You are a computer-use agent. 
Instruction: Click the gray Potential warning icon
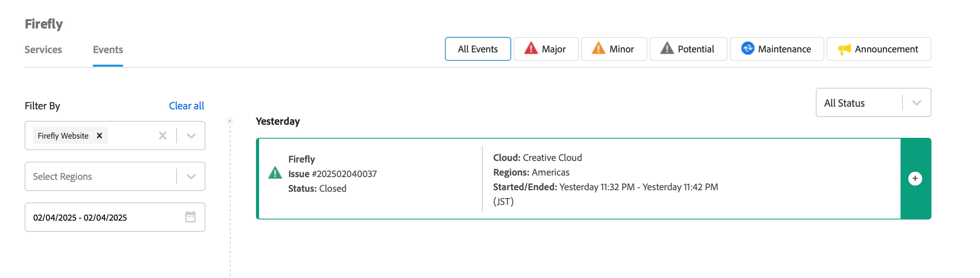[667, 49]
